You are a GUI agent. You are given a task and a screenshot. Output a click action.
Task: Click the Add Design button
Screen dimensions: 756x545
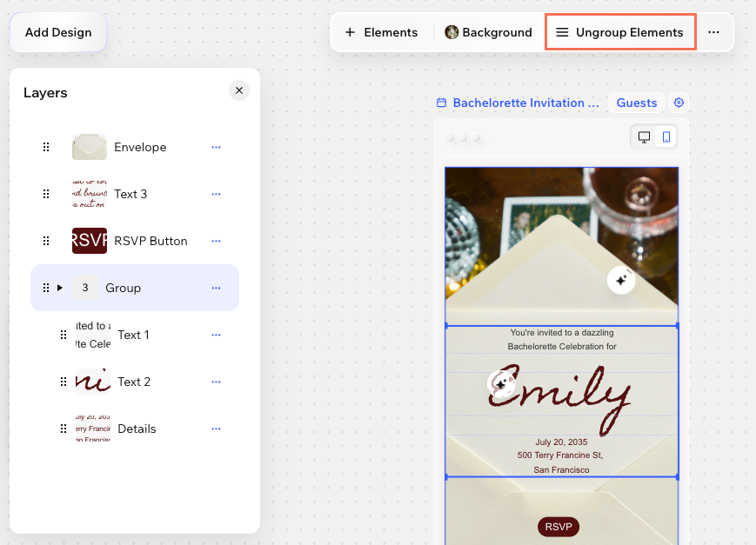point(57,32)
